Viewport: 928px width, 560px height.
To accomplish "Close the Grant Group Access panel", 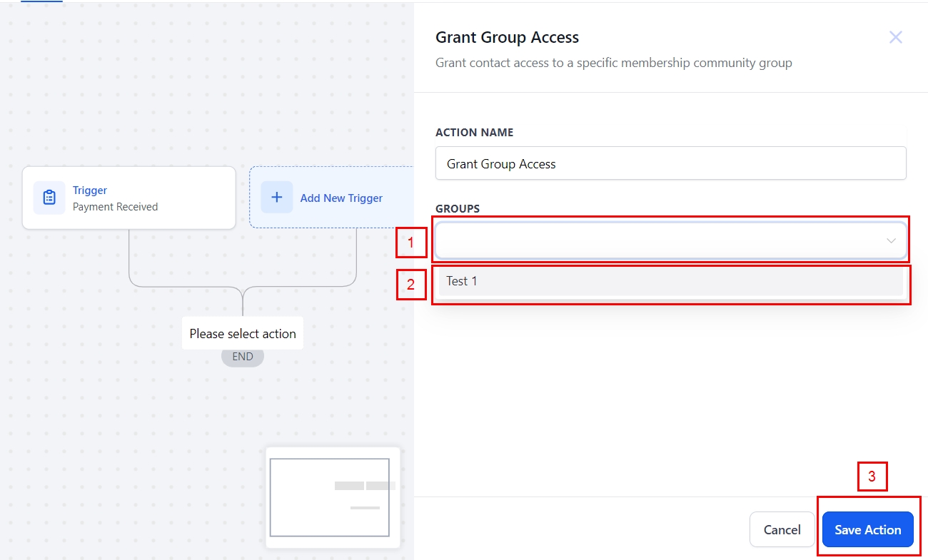I will [x=895, y=38].
